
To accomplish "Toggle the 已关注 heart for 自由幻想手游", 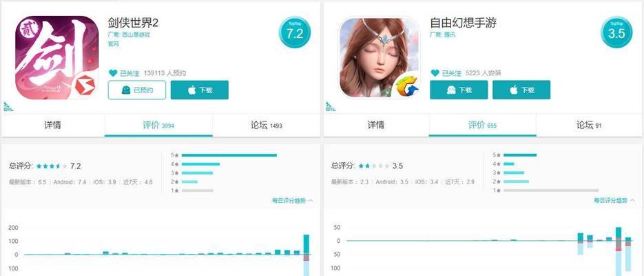I will [435, 73].
